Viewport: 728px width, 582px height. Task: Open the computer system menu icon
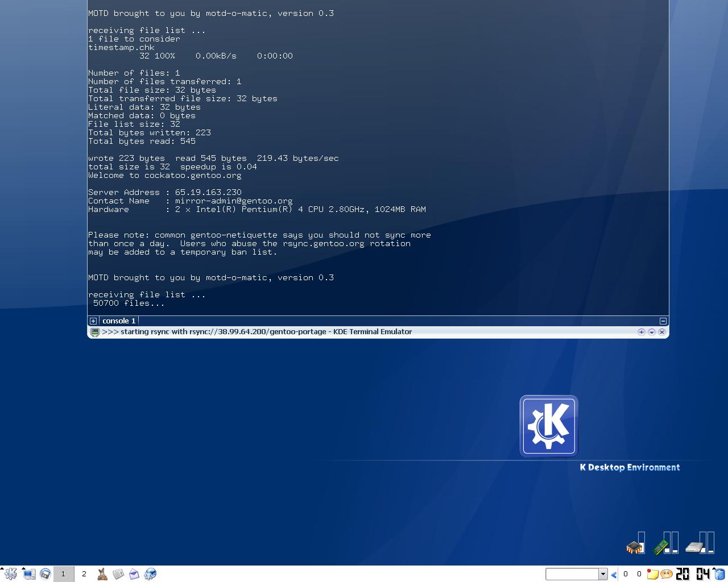point(29,574)
